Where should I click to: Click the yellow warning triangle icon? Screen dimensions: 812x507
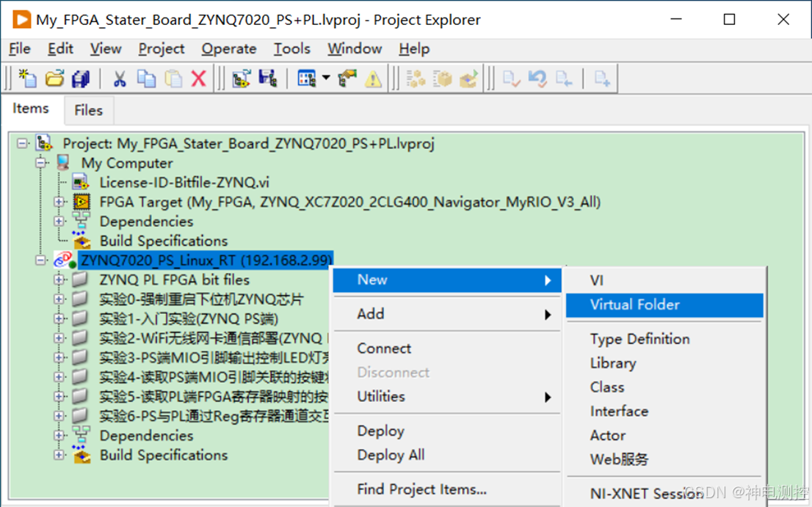373,79
